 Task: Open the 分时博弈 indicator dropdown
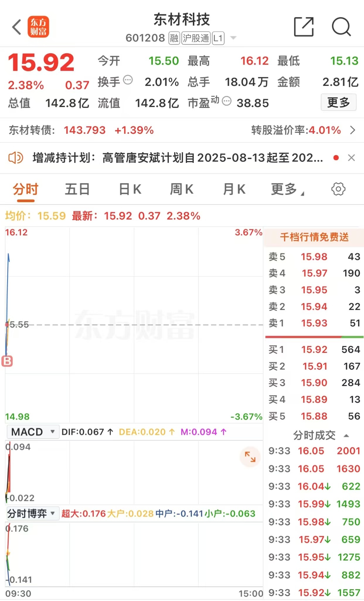click(x=33, y=514)
